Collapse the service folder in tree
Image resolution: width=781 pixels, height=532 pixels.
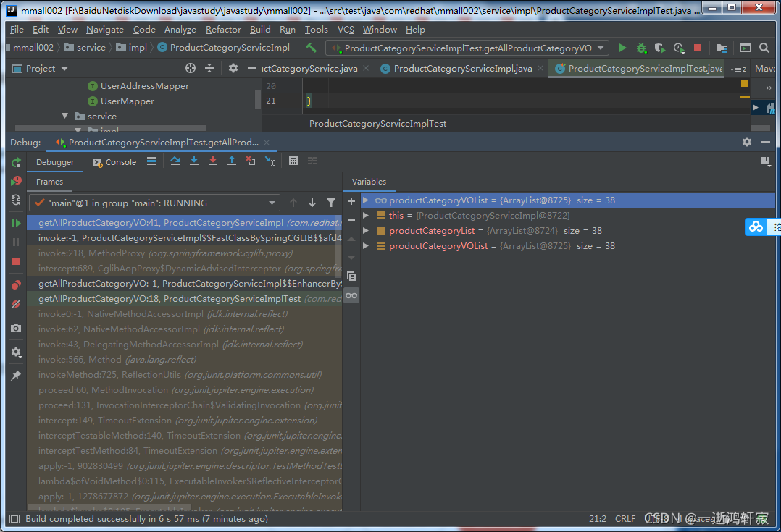(64, 116)
